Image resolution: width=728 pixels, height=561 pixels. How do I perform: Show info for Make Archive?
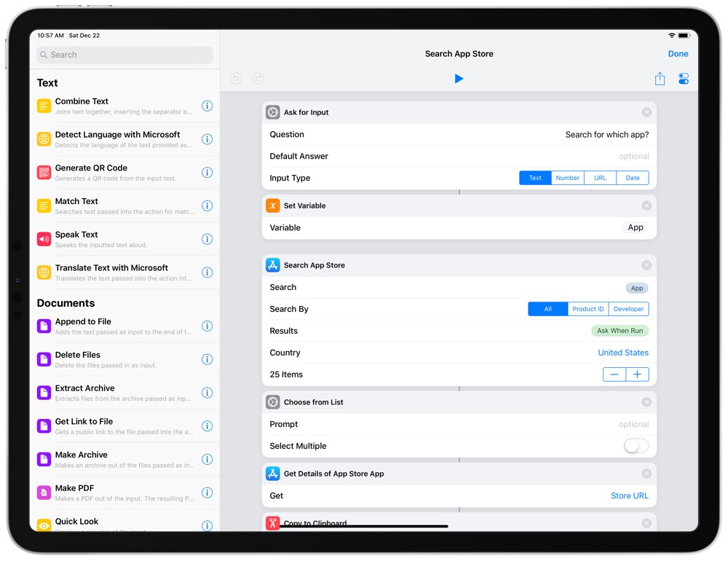coord(207,459)
